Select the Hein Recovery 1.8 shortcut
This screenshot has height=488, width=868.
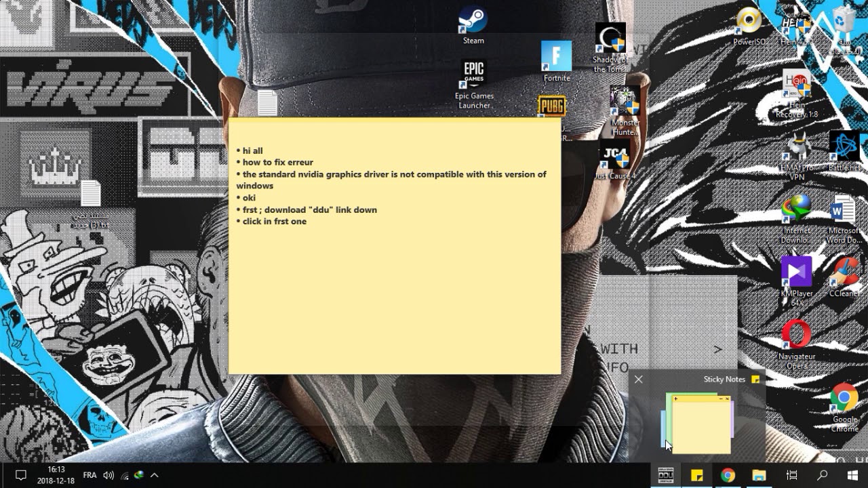tap(797, 94)
